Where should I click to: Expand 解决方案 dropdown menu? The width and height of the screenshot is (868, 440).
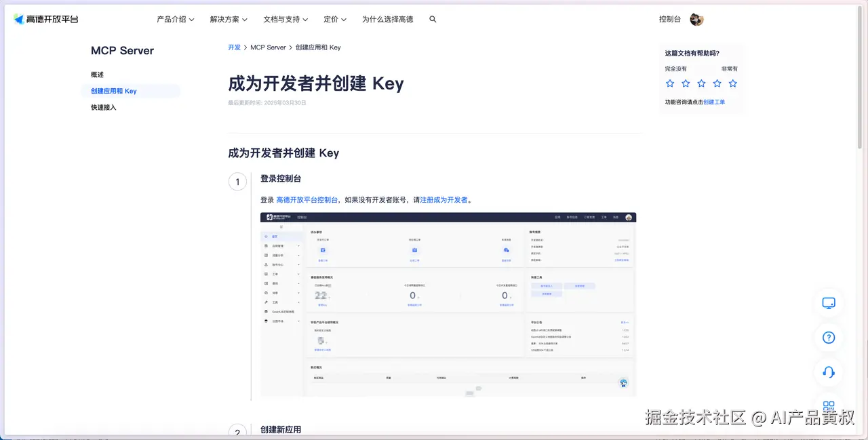coord(229,20)
